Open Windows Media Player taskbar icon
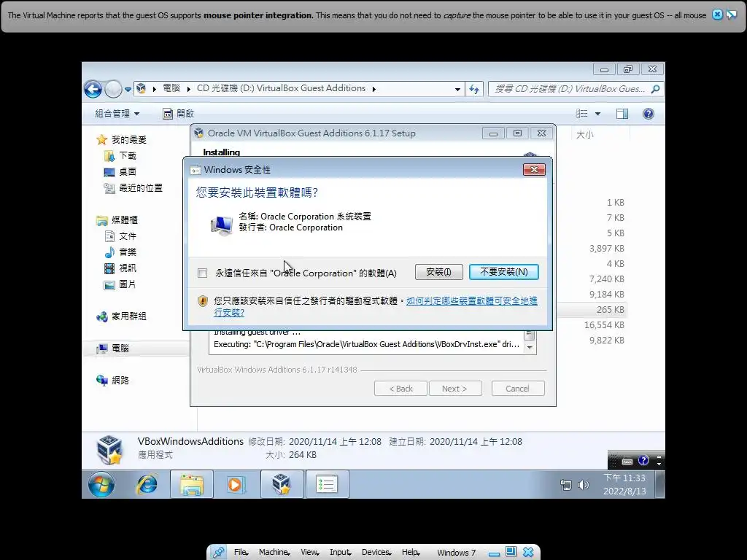This screenshot has height=560, width=747. pyautogui.click(x=236, y=485)
